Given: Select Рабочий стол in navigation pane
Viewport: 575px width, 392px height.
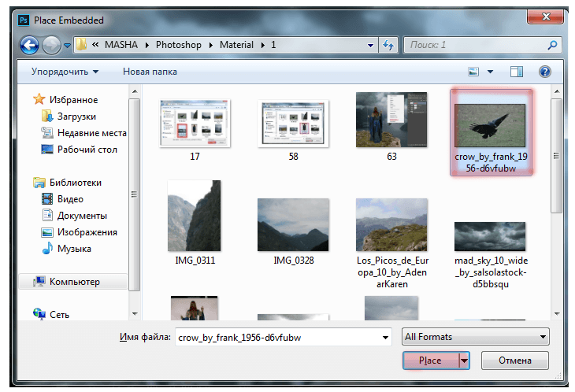Looking at the screenshot, I should pyautogui.click(x=87, y=150).
